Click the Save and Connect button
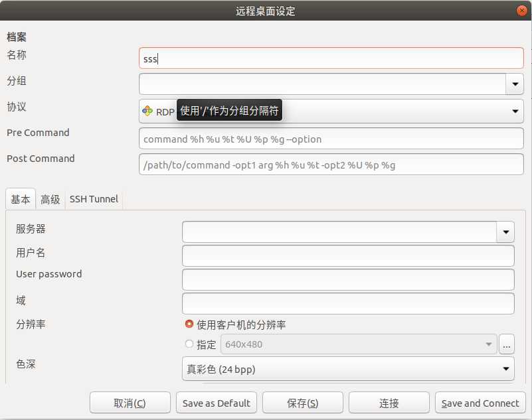Screen dimensions: 532x420 [x=480, y=403]
